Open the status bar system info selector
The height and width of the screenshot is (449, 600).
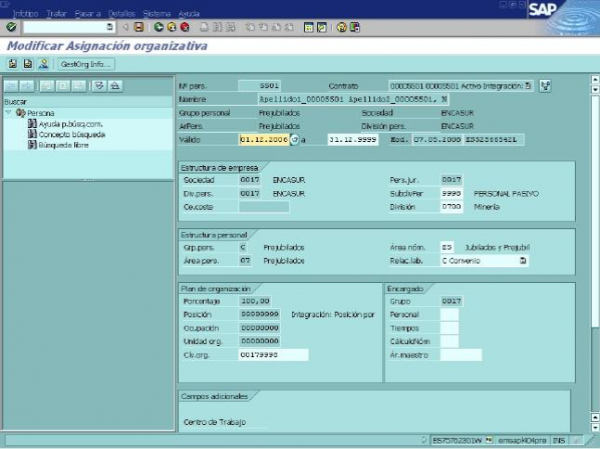tap(489, 440)
